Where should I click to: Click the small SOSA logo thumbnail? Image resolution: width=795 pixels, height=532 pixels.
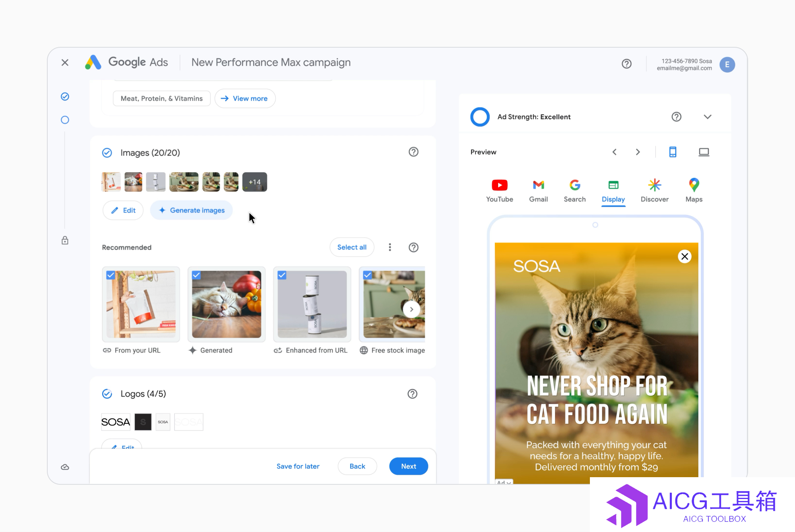click(163, 422)
